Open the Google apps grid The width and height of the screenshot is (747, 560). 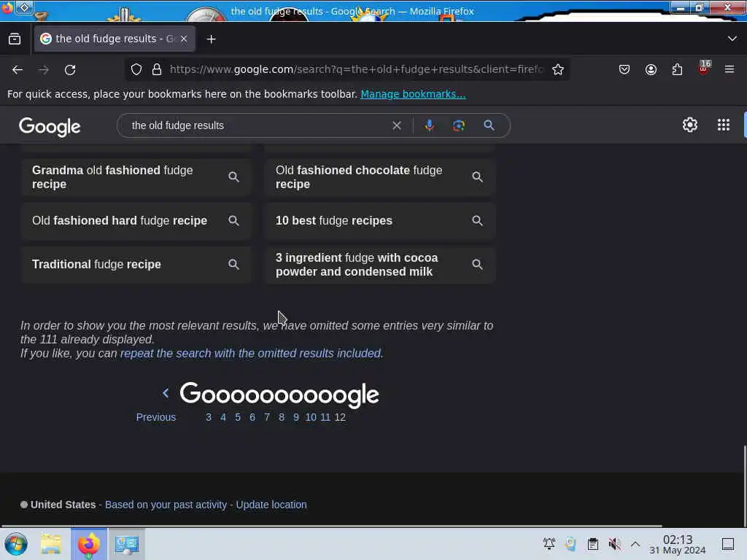pos(723,125)
